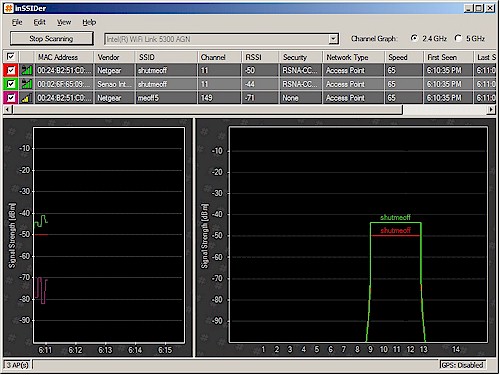The image size is (500, 375).
Task: Toggle the header select-all checkbox
Action: [11, 57]
